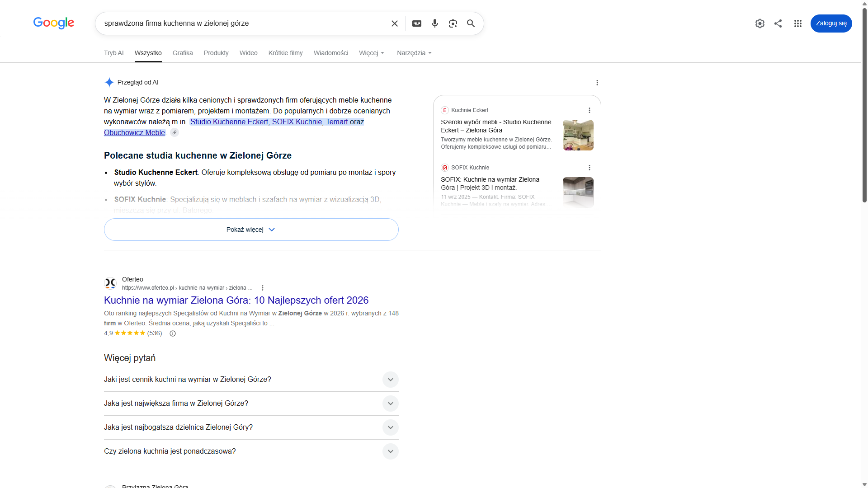Viewport: 868px width, 488px height.
Task: Open search by image camera icon
Action: [453, 23]
